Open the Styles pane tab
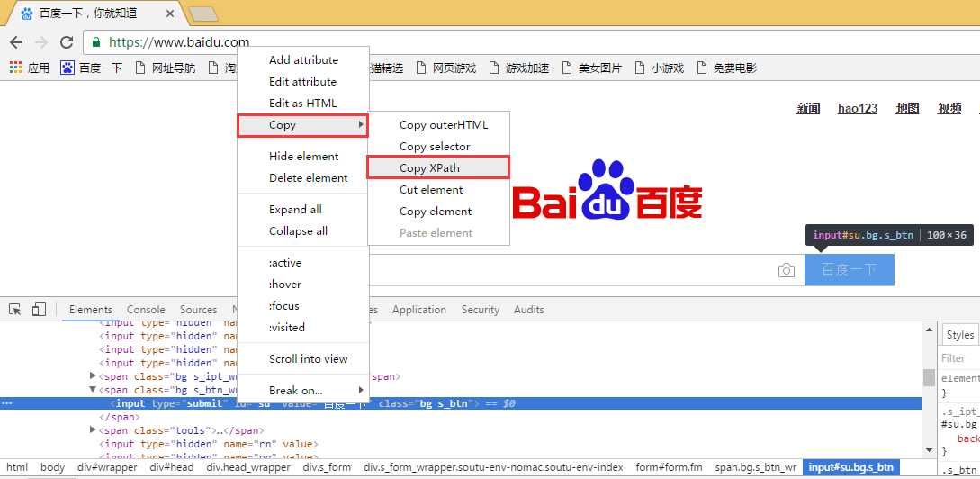980x479 pixels. [960, 335]
